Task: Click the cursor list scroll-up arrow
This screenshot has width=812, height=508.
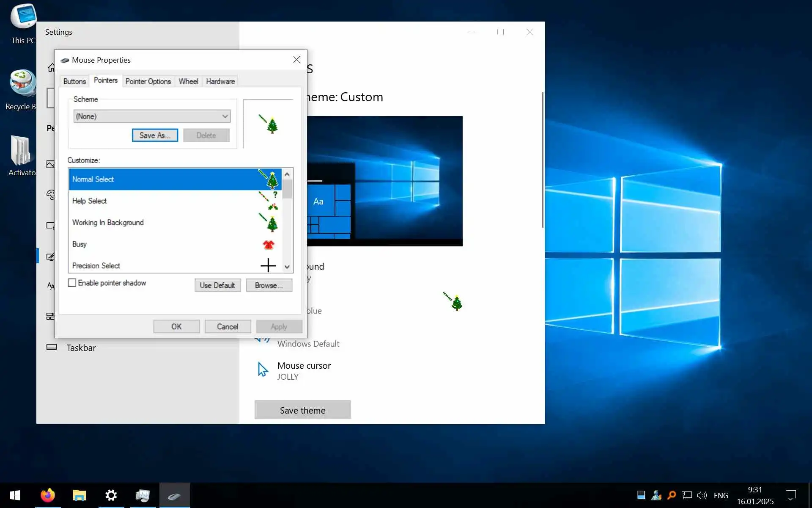Action: pos(287,174)
